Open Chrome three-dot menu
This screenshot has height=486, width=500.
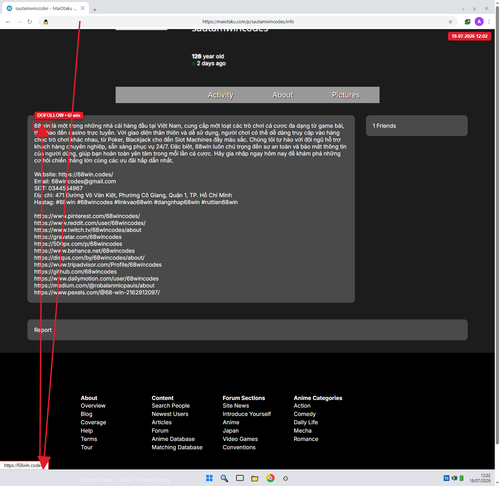click(489, 22)
